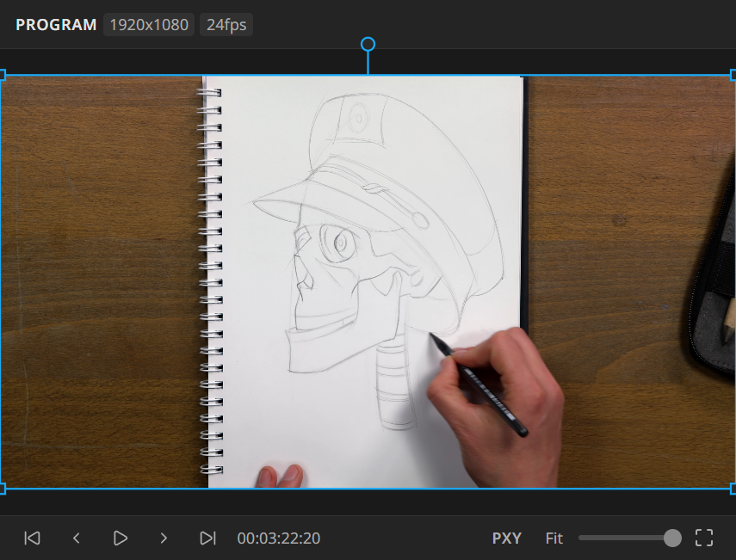Screen dimensions: 736x560
Task: Play the program preview
Action: [x=121, y=538]
